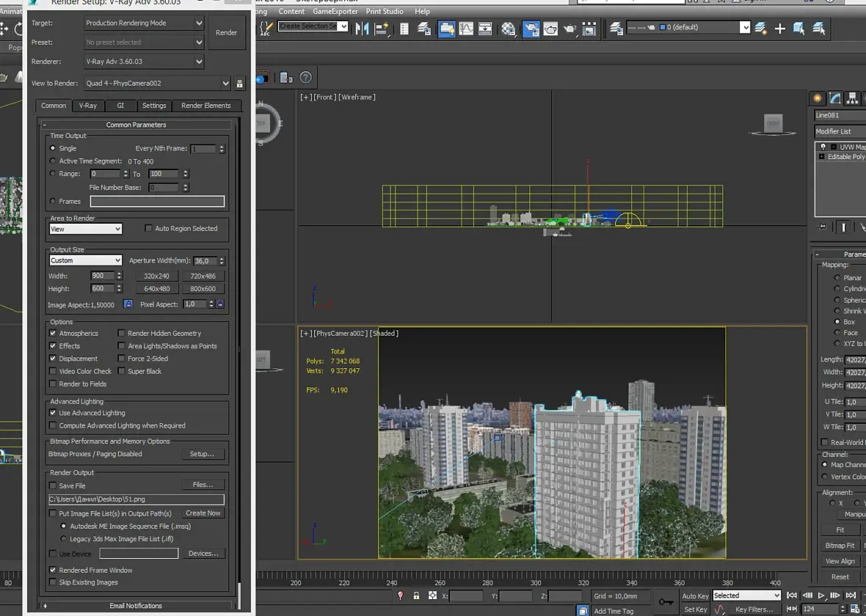866x616 pixels.
Task: Click the Mirror tool icon
Action: tap(362, 29)
